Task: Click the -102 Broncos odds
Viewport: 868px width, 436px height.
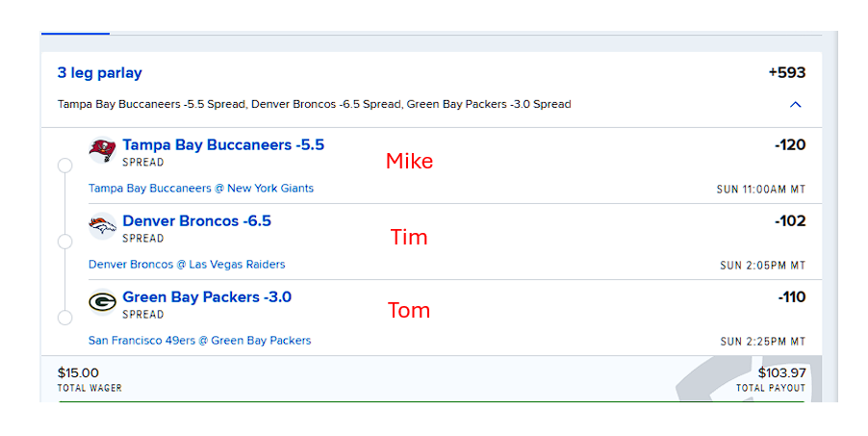Action: click(x=789, y=221)
